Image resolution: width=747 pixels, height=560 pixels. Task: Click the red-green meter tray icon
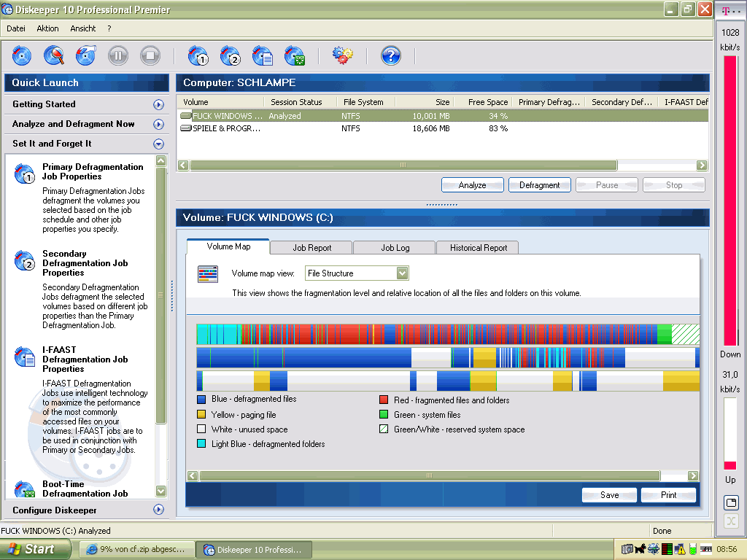point(667,550)
